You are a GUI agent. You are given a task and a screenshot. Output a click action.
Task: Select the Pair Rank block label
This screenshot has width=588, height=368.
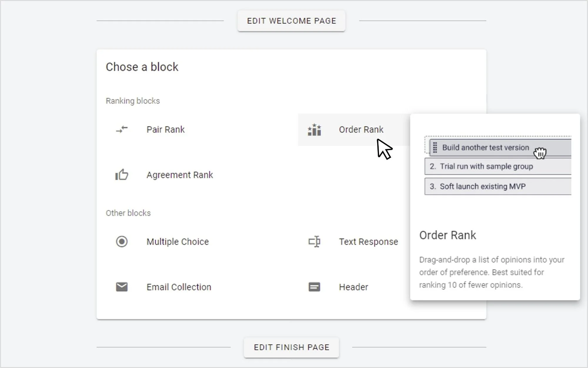tap(166, 130)
